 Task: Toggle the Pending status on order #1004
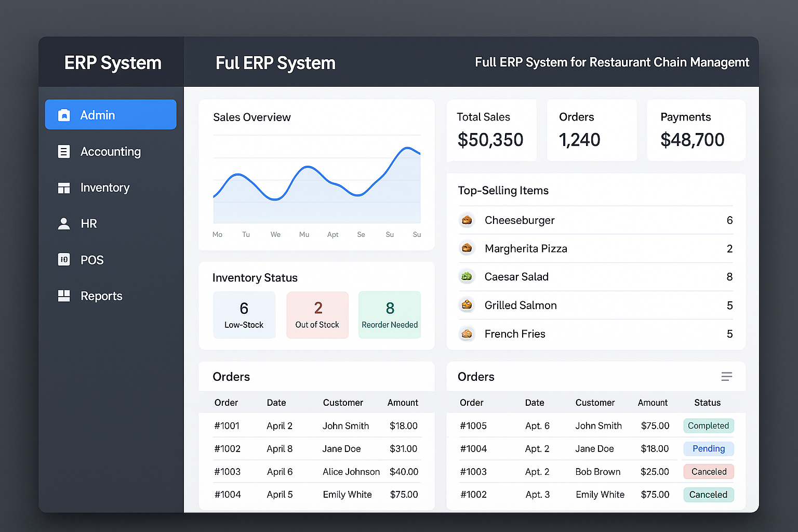tap(708, 448)
